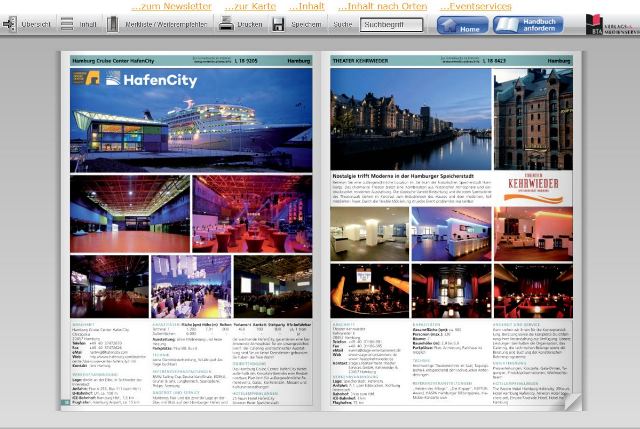
Task: Click the Hamburg Cruise Center HafenCity header
Action: [x=113, y=61]
